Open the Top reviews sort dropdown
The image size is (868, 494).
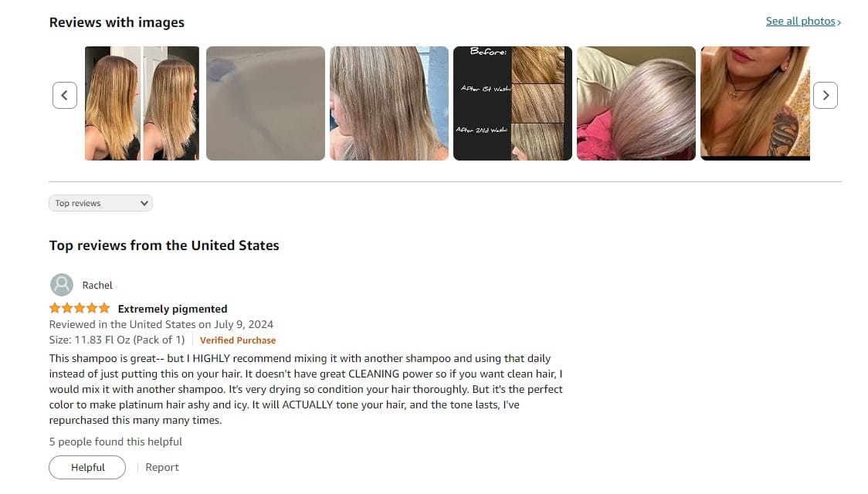pos(100,203)
